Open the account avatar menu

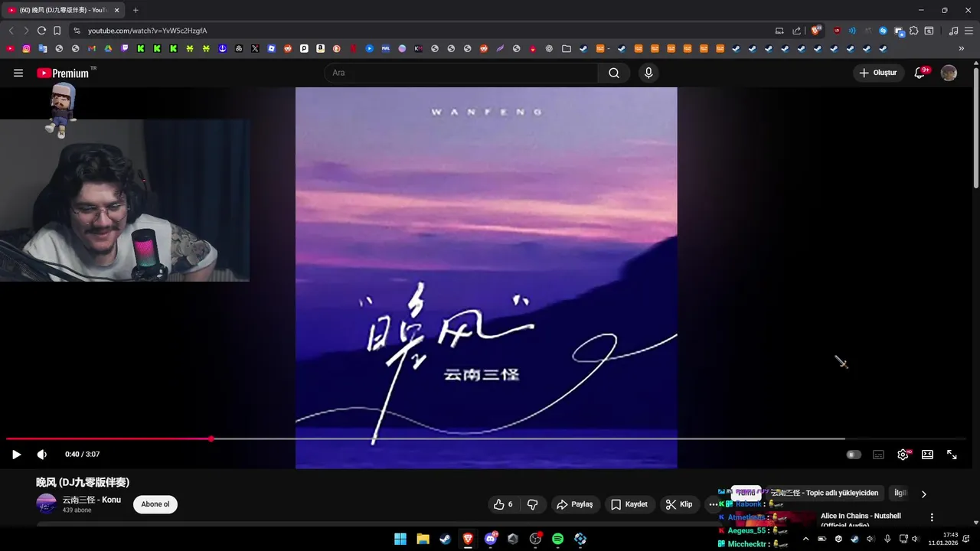pyautogui.click(x=949, y=73)
